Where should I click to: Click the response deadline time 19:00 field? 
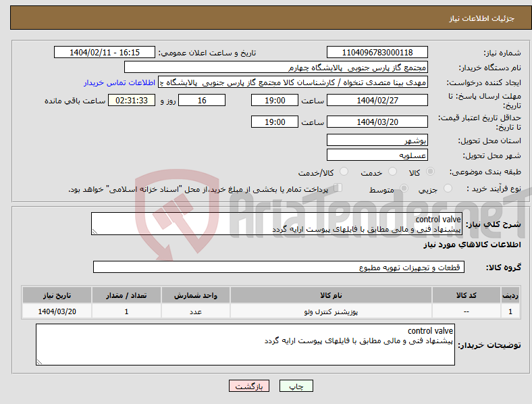275,100
